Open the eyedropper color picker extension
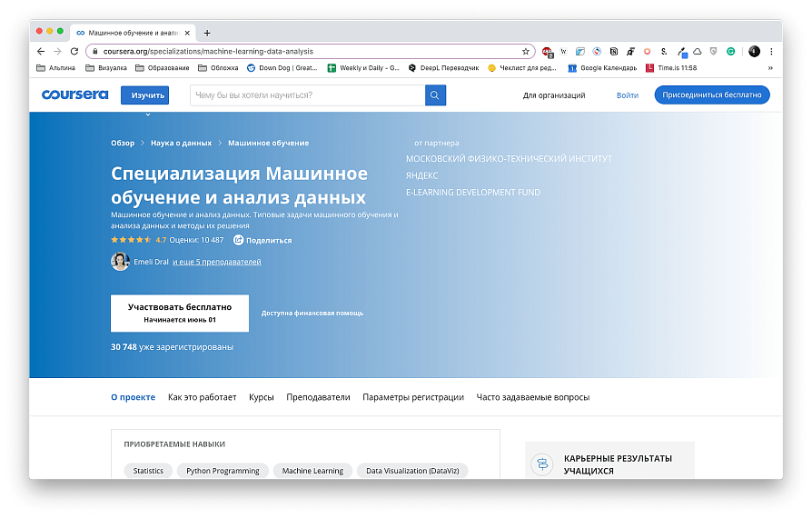Image resolution: width=812 pixels, height=518 pixels. click(682, 51)
